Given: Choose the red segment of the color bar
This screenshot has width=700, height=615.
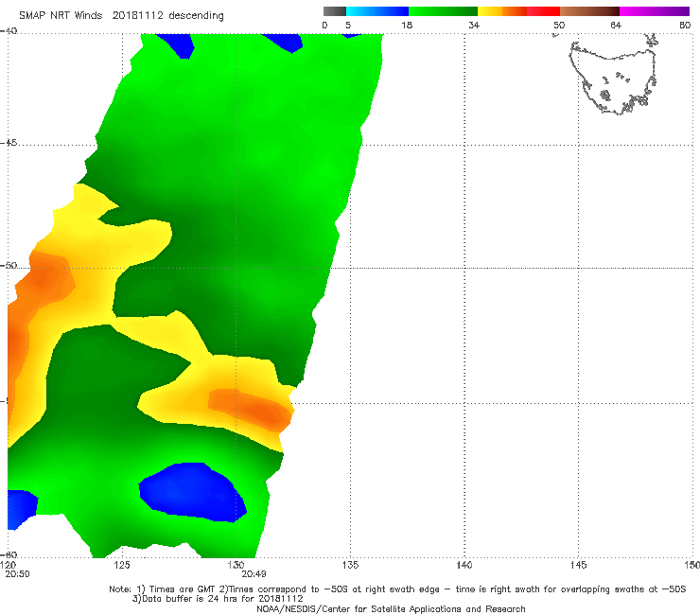Looking at the screenshot, I should tap(543, 11).
